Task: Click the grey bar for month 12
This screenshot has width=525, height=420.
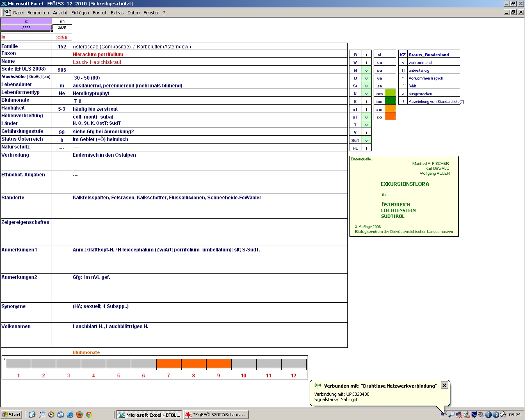Action: tap(294, 364)
